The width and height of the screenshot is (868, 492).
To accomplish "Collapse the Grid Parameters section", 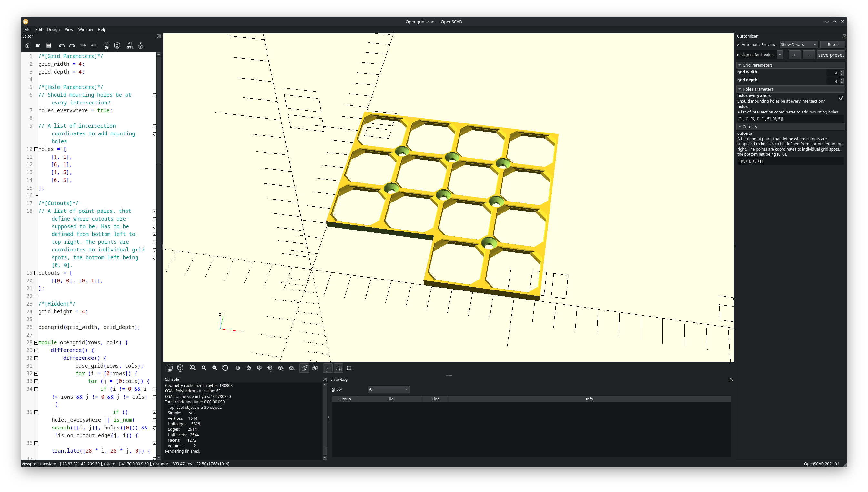I will pyautogui.click(x=790, y=65).
